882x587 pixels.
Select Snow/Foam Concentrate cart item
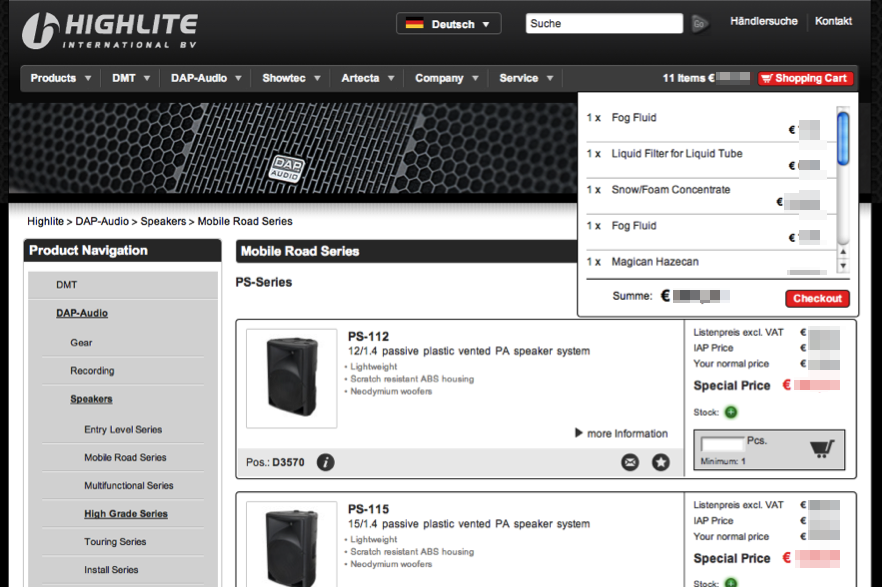click(670, 189)
